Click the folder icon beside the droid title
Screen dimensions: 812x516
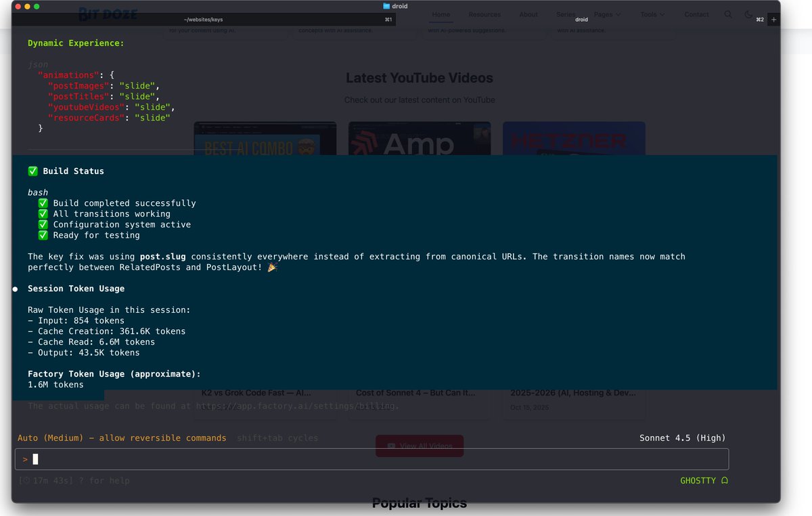pos(386,6)
